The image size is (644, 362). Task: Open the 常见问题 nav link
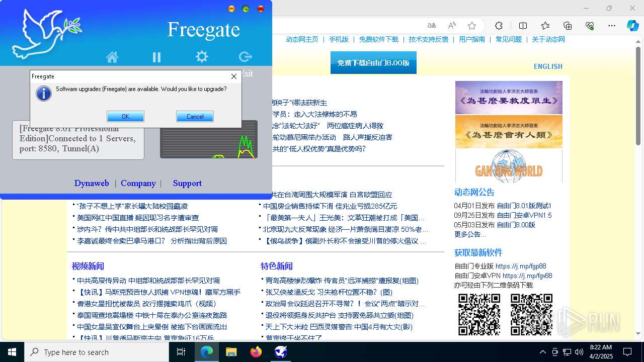(509, 39)
